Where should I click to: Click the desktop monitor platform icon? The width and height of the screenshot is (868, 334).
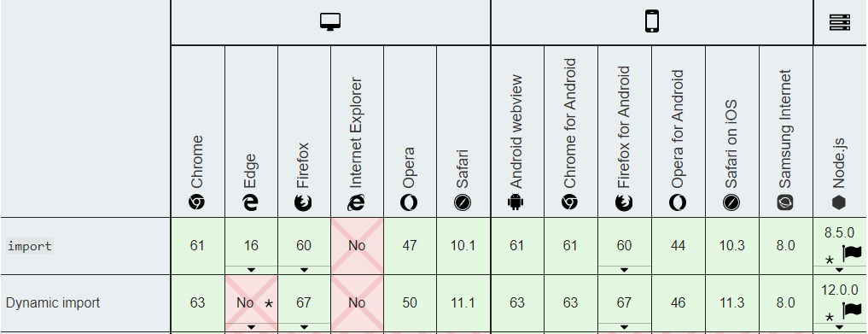[x=330, y=22]
